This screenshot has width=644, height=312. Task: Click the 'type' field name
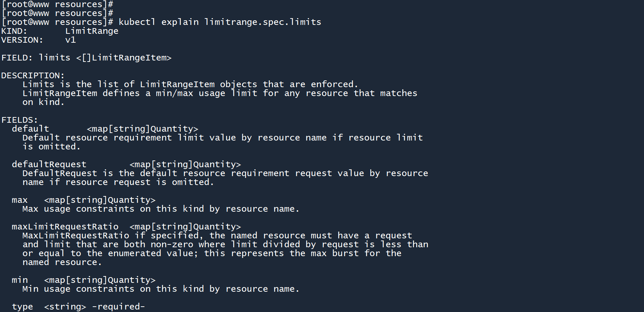coord(22,307)
